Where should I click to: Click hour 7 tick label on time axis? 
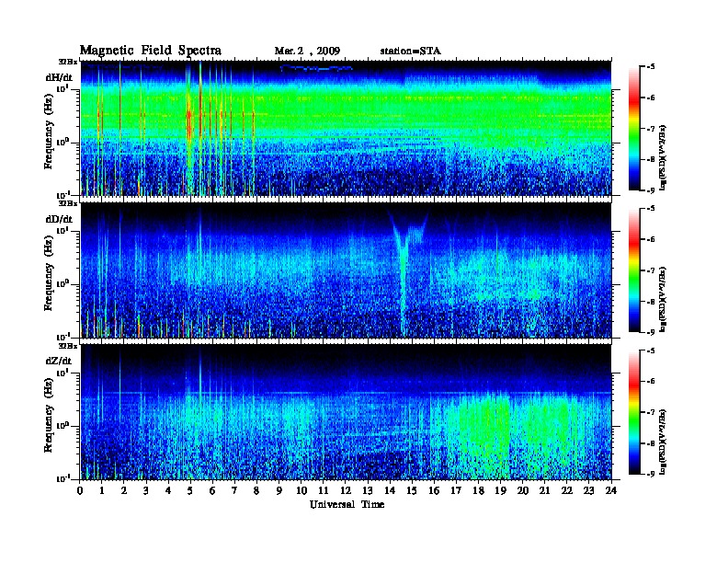click(234, 490)
